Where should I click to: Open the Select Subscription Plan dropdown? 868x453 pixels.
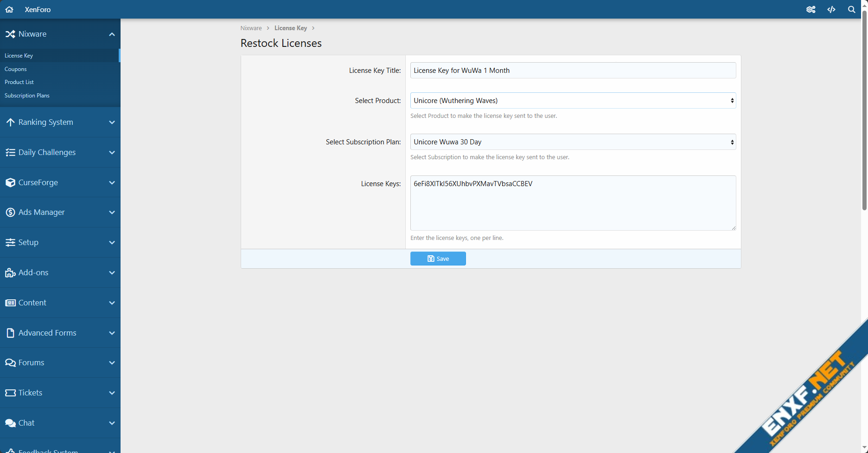pos(573,142)
